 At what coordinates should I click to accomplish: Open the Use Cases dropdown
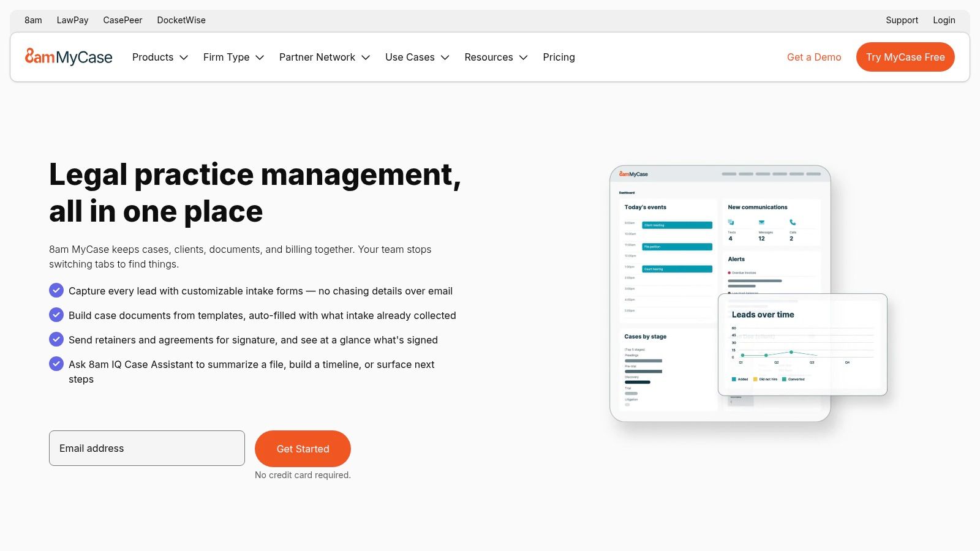pyautogui.click(x=417, y=57)
